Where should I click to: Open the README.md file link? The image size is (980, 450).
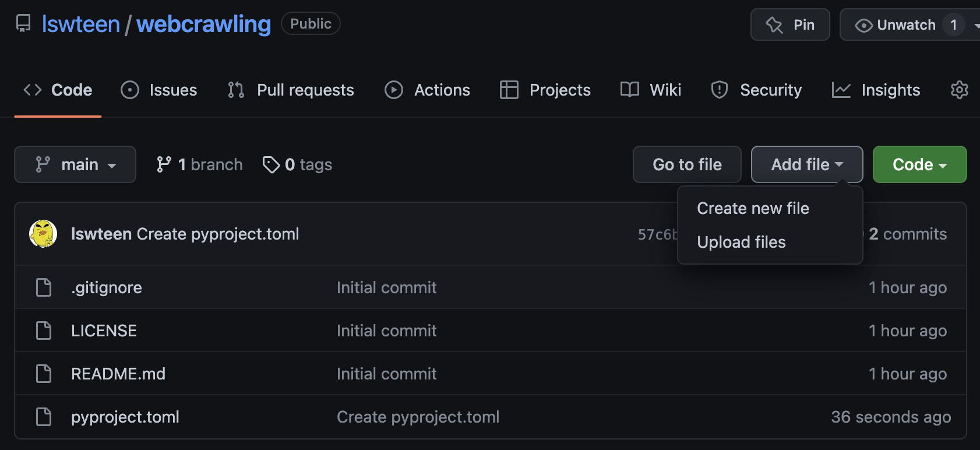118,374
